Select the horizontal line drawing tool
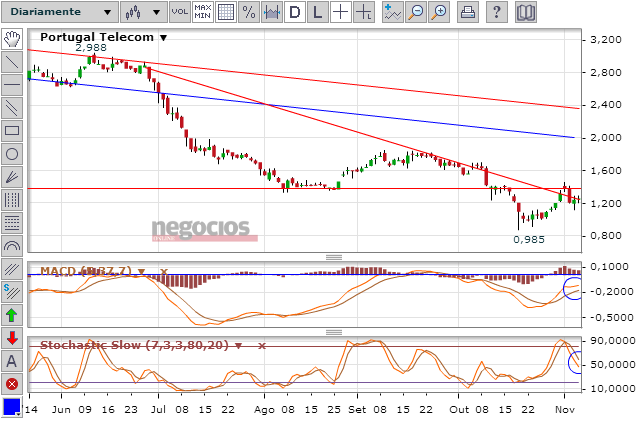 click(12, 85)
